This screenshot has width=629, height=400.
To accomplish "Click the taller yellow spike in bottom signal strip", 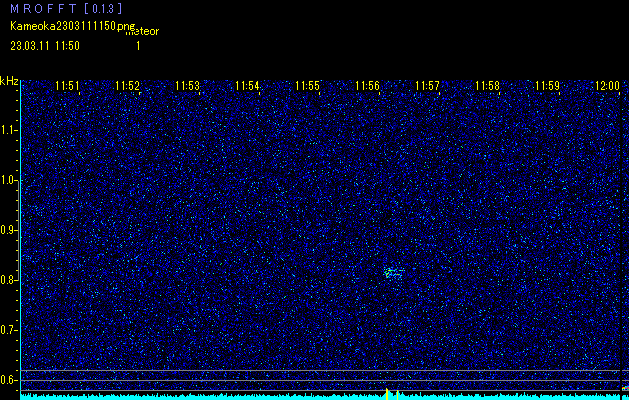I will tap(387, 394).
